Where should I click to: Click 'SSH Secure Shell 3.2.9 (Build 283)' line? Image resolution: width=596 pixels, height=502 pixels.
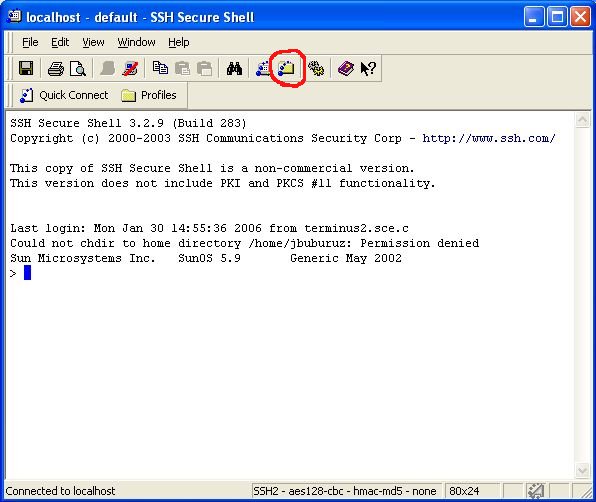128,124
